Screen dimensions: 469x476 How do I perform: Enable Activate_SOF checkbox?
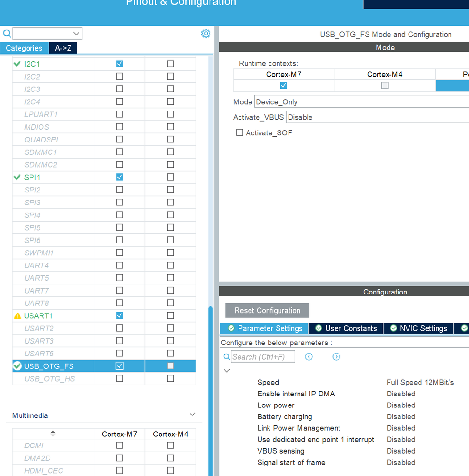click(239, 132)
